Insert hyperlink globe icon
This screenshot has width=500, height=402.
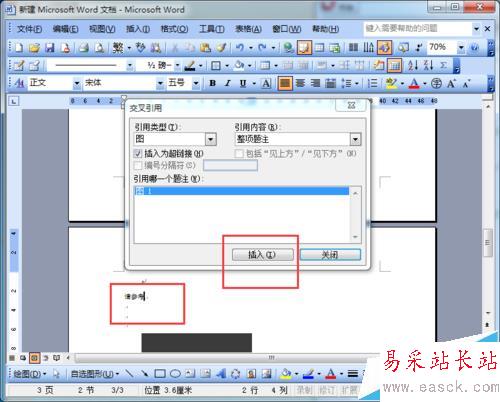288,48
